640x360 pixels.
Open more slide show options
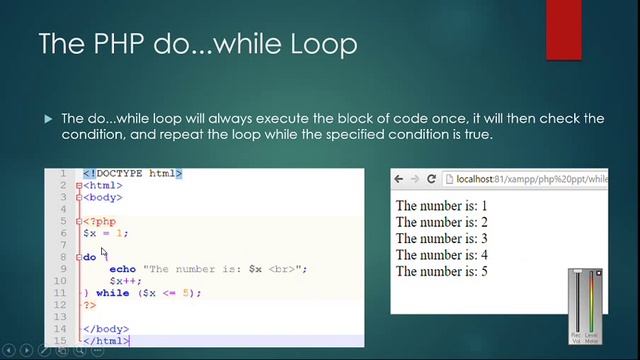[x=98, y=350]
